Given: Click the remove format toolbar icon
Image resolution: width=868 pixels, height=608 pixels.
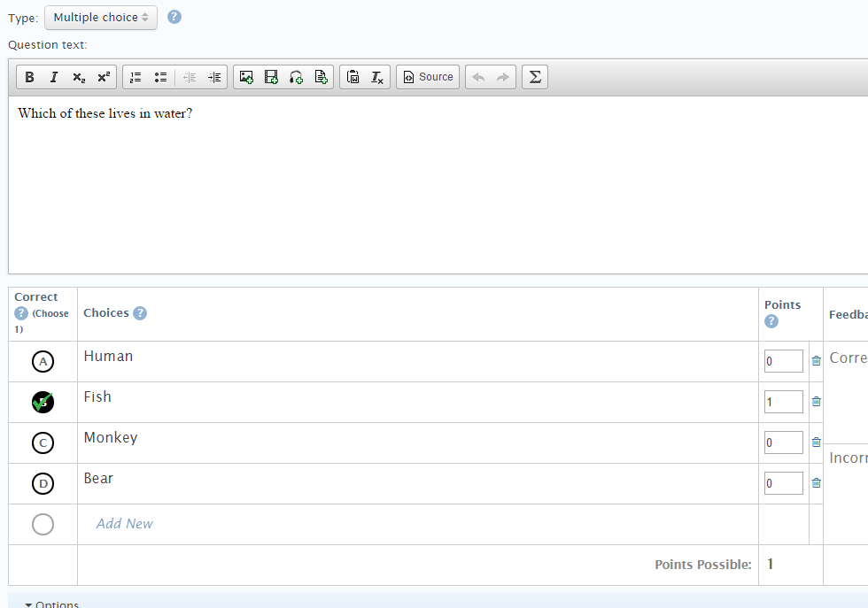Looking at the screenshot, I should point(377,77).
